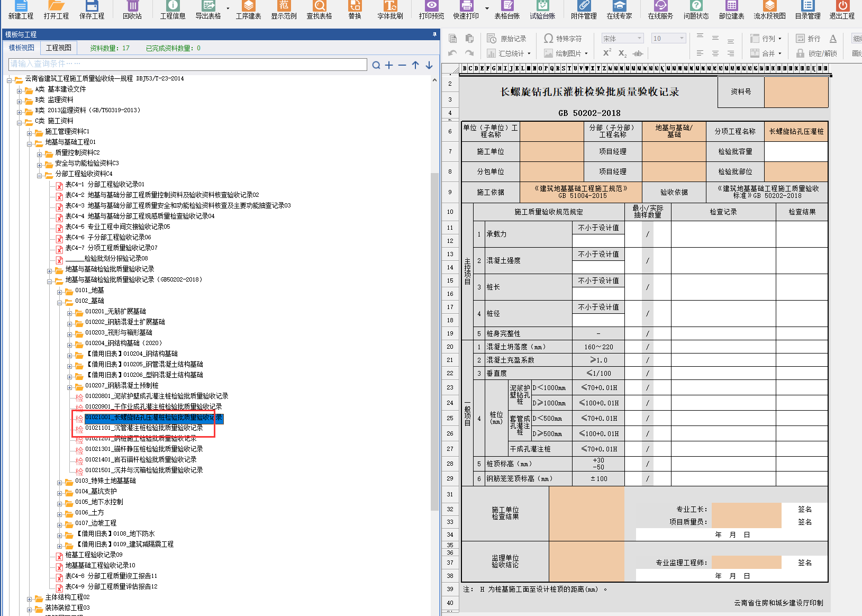
Task: Click the strikethrough ab icon
Action: pos(638,53)
